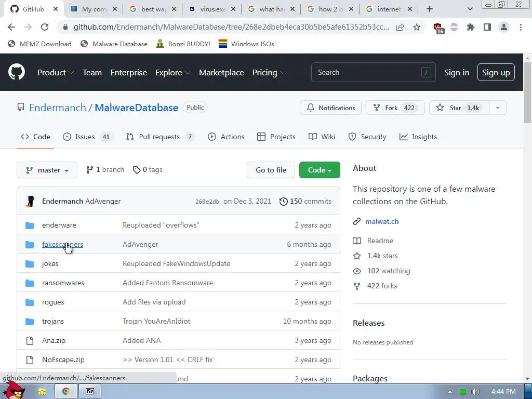
Task: View the 150 commits history
Action: (x=305, y=202)
